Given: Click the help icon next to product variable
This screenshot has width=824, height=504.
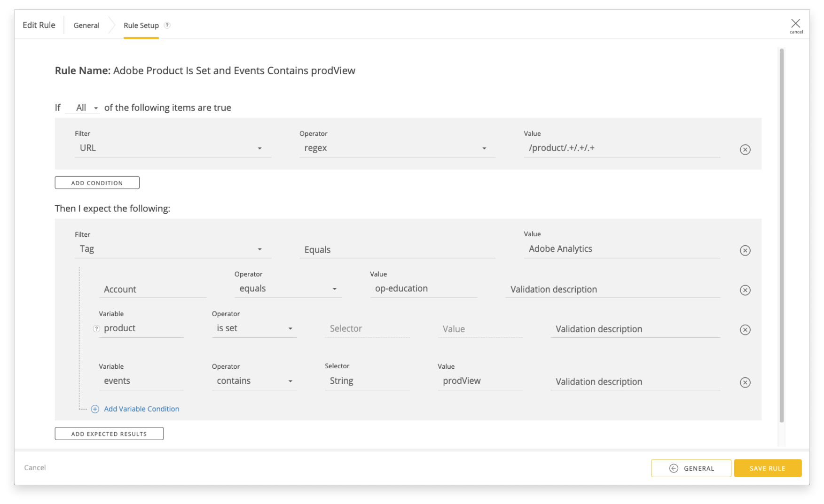Looking at the screenshot, I should (x=96, y=329).
